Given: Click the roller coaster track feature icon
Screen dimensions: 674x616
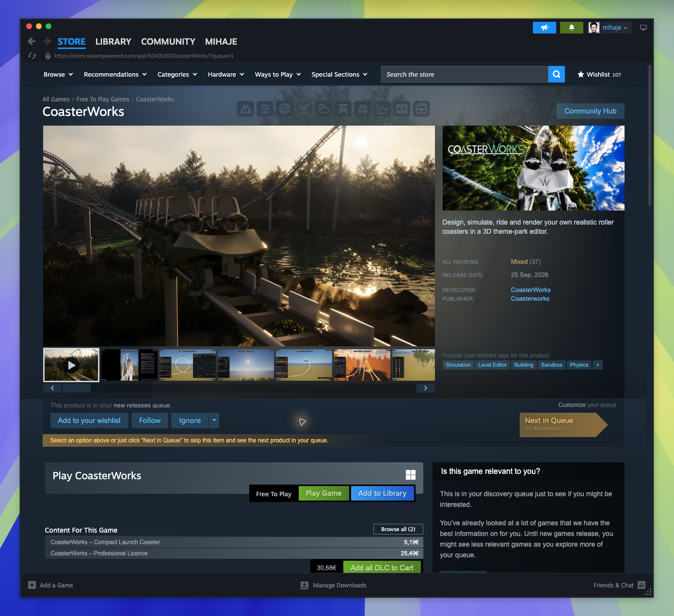Looking at the screenshot, I should [x=246, y=109].
